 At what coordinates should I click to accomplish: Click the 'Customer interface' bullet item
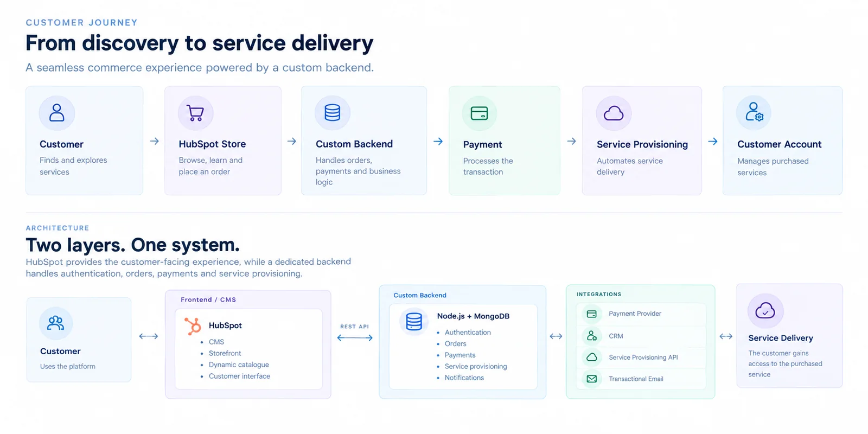click(x=239, y=376)
